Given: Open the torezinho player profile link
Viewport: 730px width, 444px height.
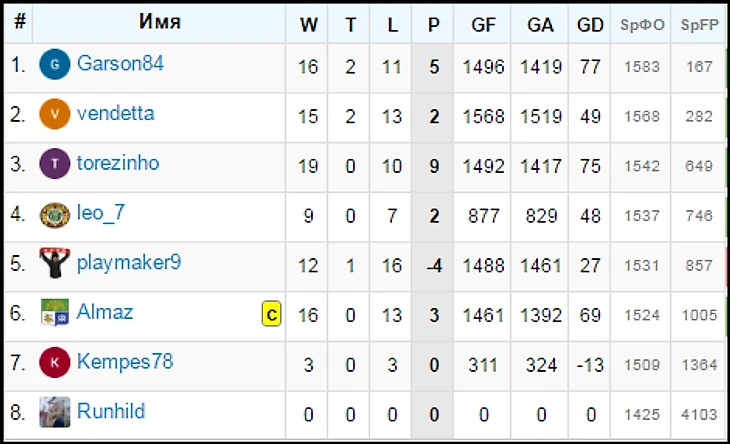Looking at the screenshot, I should pyautogui.click(x=118, y=163).
